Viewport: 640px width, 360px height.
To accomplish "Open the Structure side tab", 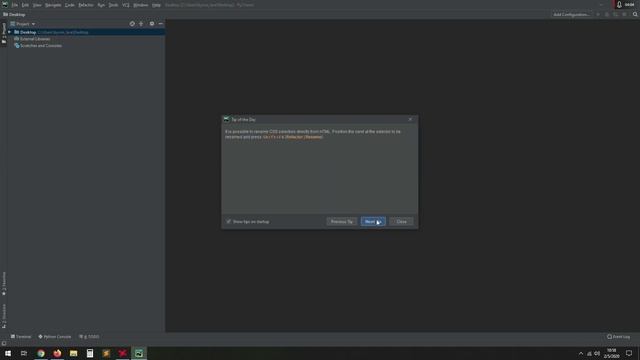I will [4, 316].
